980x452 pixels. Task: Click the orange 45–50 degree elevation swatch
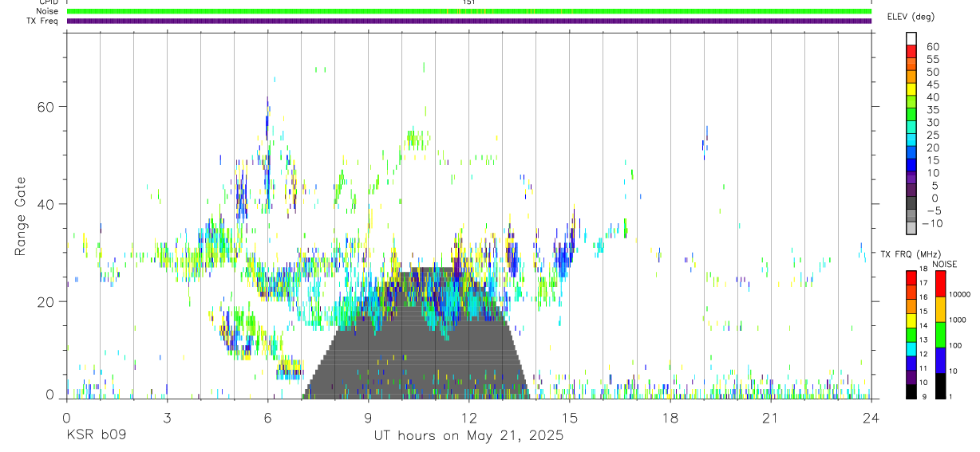tap(911, 78)
